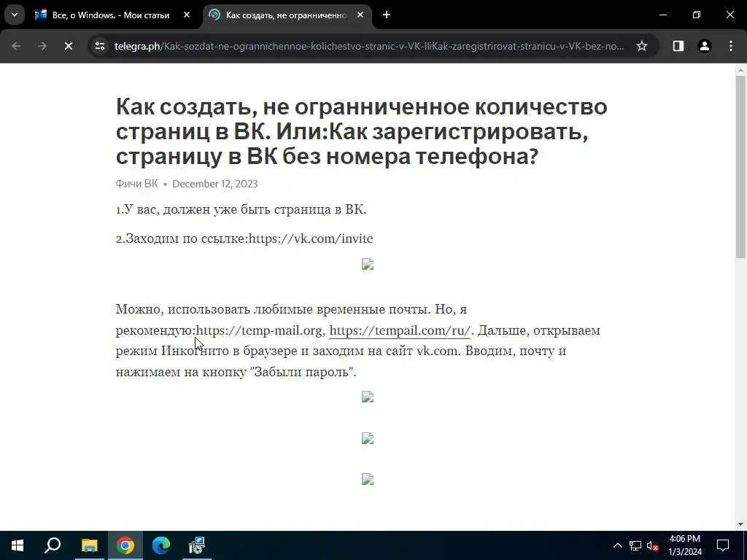Focus the telegra.ph address bar
This screenshot has width=747, height=560.
[369, 46]
